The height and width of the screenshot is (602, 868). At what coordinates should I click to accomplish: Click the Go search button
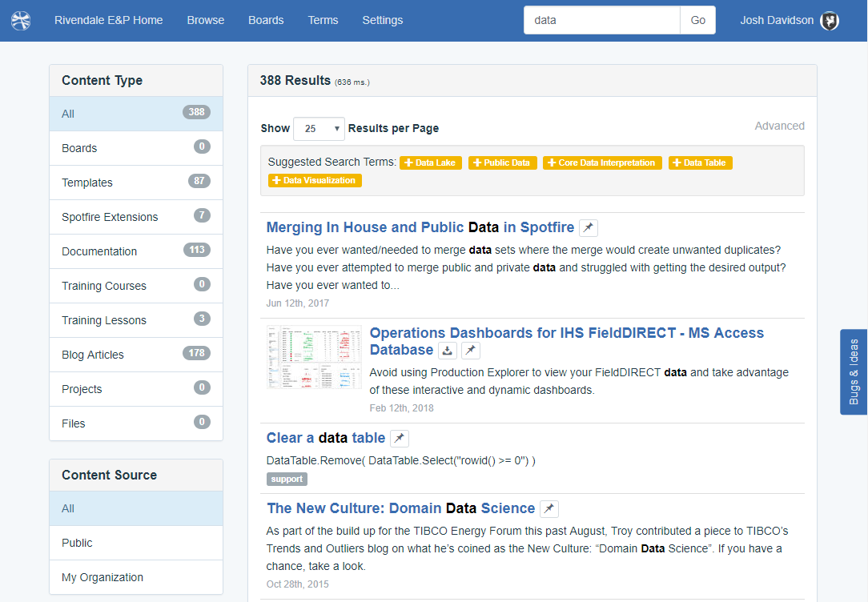pos(697,21)
